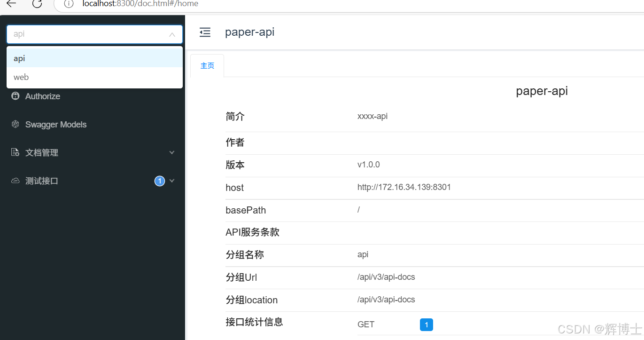Click the browser refresh icon

tap(37, 4)
